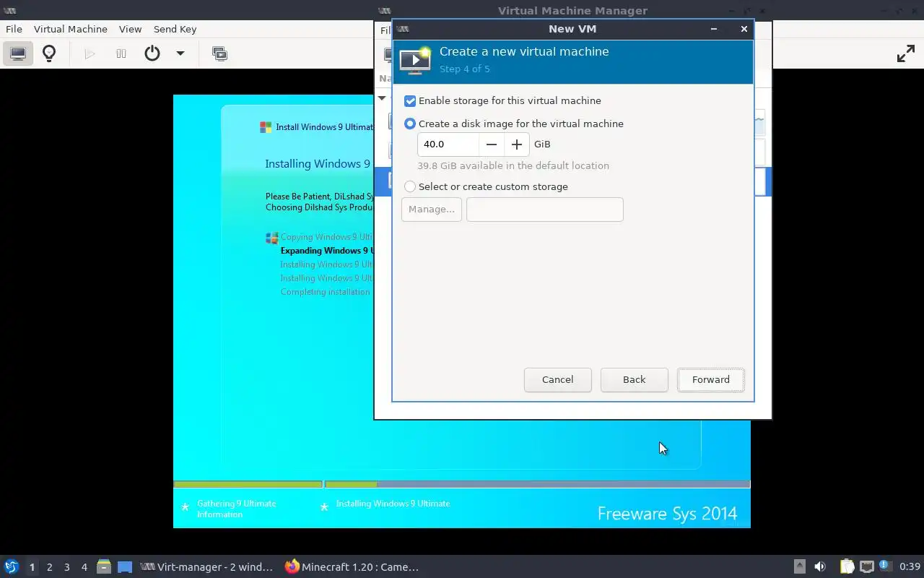This screenshot has width=924, height=578.
Task: Click the New VM title bar app icon
Action: pos(403,29)
